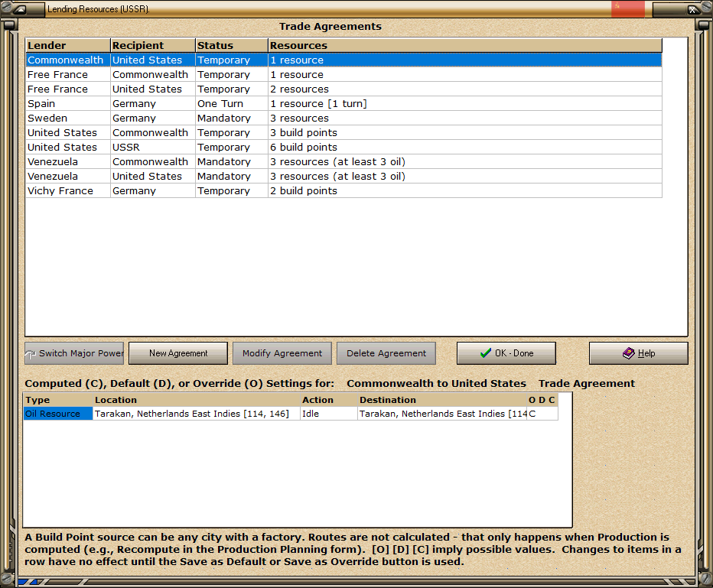
Task: Create a New Agreement
Action: (x=178, y=353)
